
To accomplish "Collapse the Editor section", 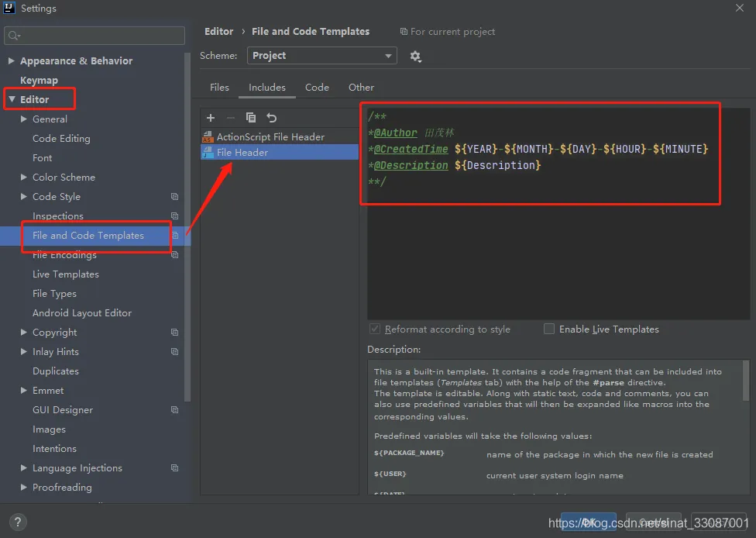I will click(x=12, y=99).
